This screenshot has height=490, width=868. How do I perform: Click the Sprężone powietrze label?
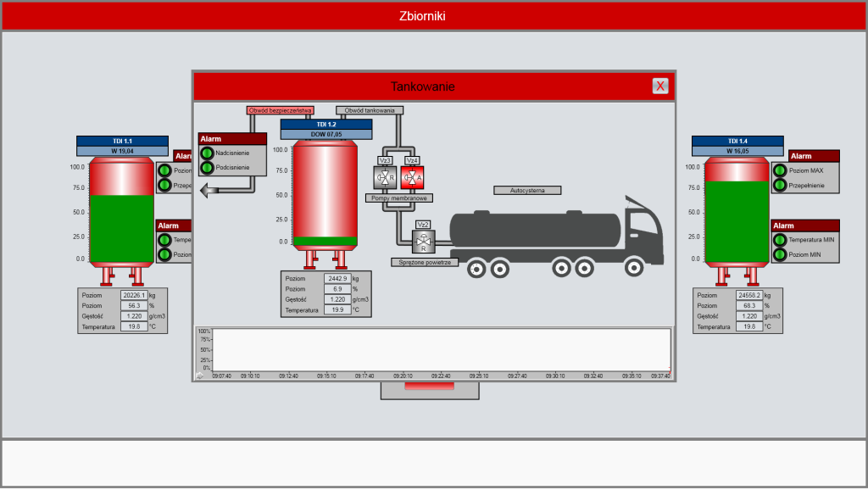coord(425,262)
